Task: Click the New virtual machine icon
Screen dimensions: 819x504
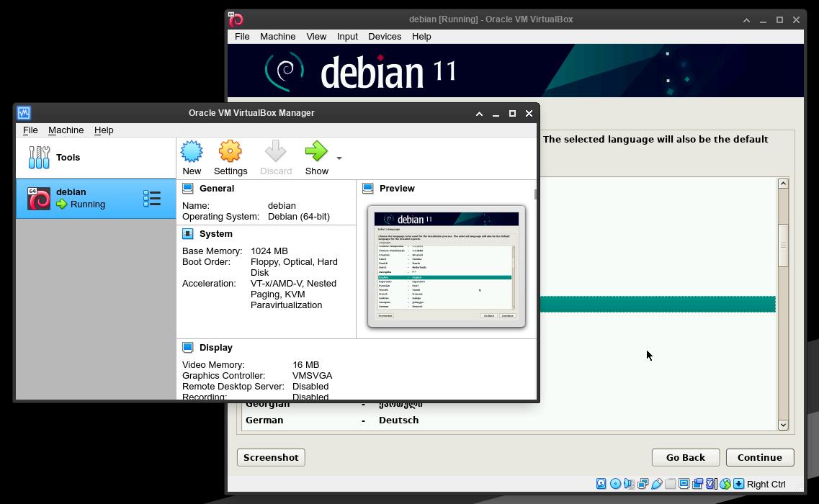Action: 192,151
